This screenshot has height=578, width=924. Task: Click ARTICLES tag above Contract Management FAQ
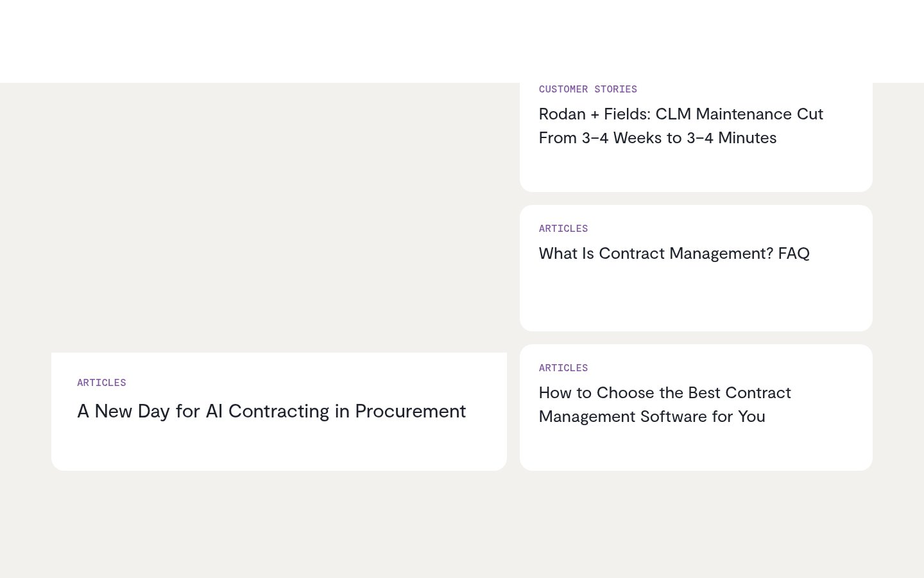tap(563, 229)
